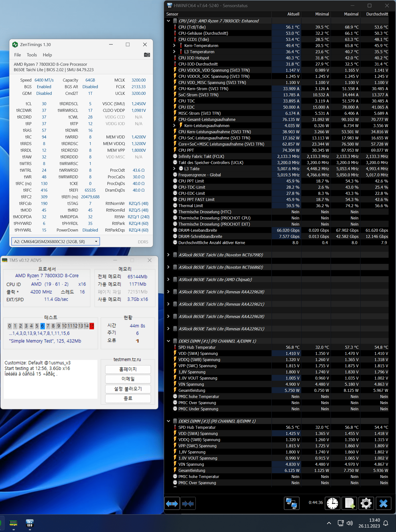Click the Durchschnitt column header
396x532 pixels.
coord(375,14)
